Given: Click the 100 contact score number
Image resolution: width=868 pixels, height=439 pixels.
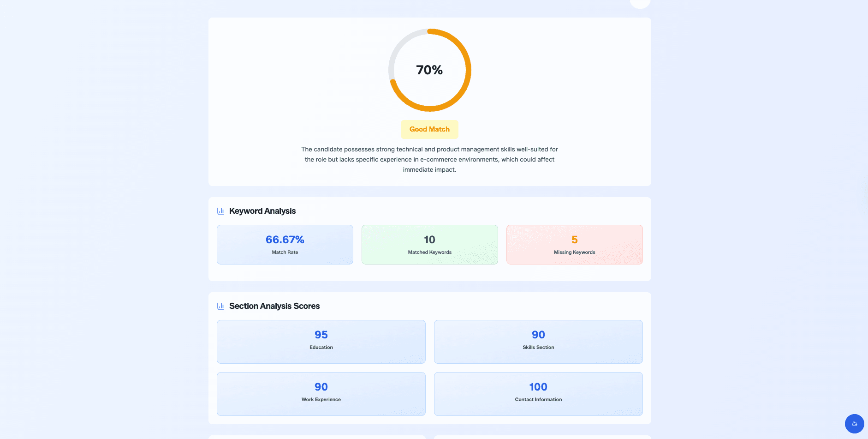Looking at the screenshot, I should pyautogui.click(x=538, y=387).
